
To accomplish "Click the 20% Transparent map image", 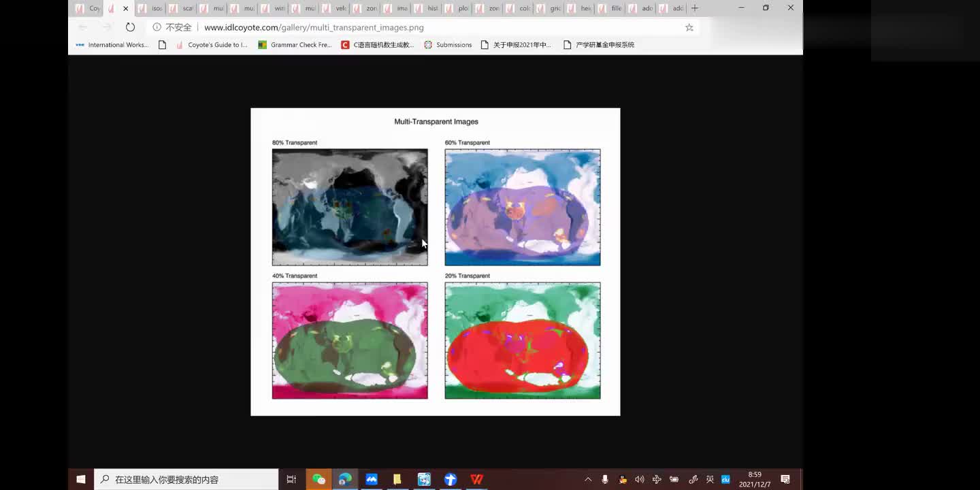I will 523,340.
